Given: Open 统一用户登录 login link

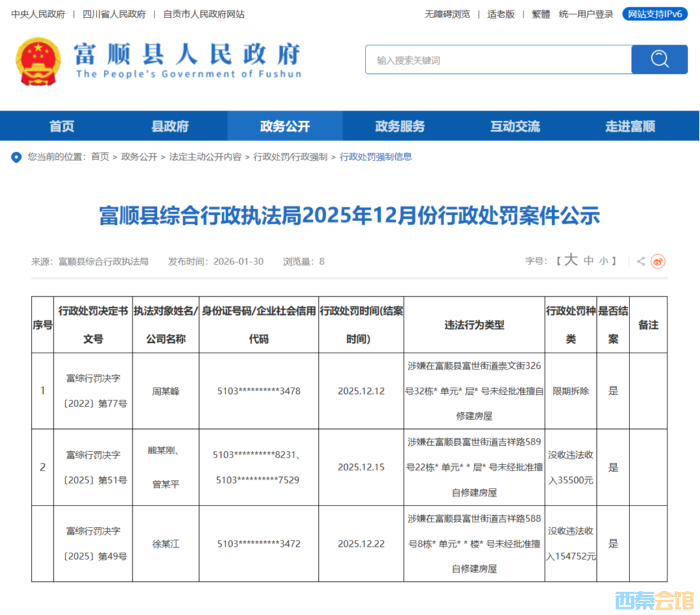Looking at the screenshot, I should point(586,14).
